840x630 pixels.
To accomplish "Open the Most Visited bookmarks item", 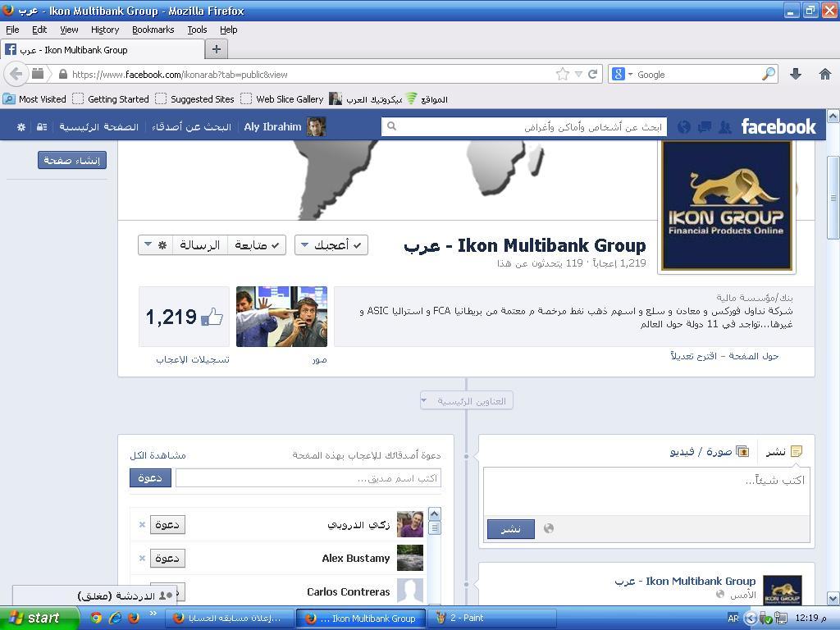I will point(34,98).
